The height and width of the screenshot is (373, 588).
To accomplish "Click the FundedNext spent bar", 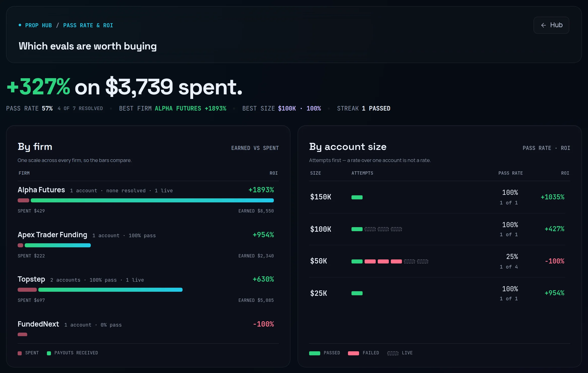I will (x=22, y=334).
